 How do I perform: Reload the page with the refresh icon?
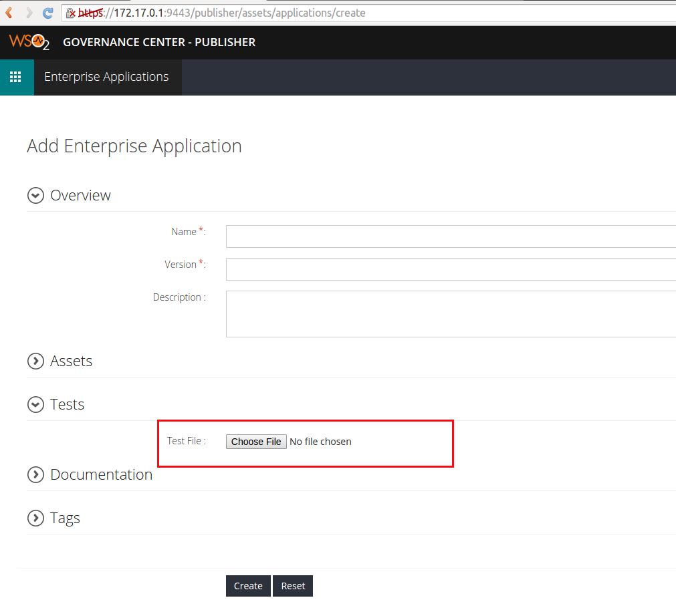(47, 13)
